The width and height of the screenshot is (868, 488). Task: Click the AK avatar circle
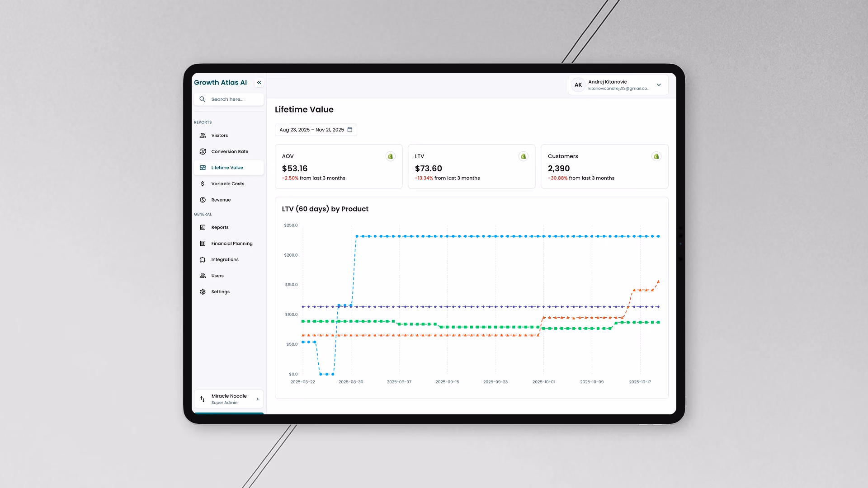coord(578,85)
